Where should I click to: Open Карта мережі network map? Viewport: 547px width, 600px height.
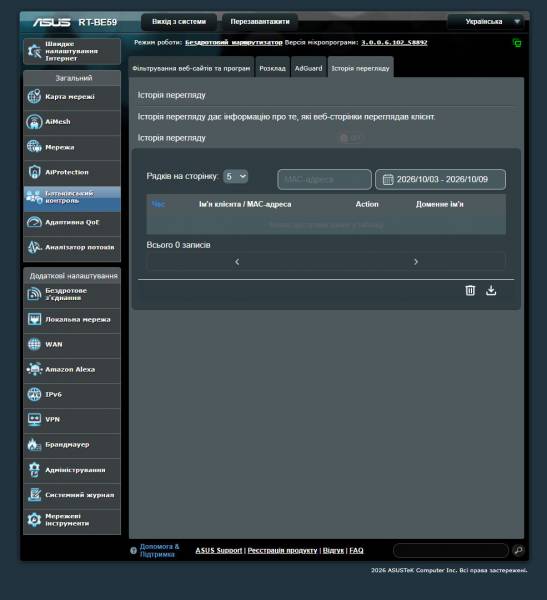pyautogui.click(x=72, y=97)
